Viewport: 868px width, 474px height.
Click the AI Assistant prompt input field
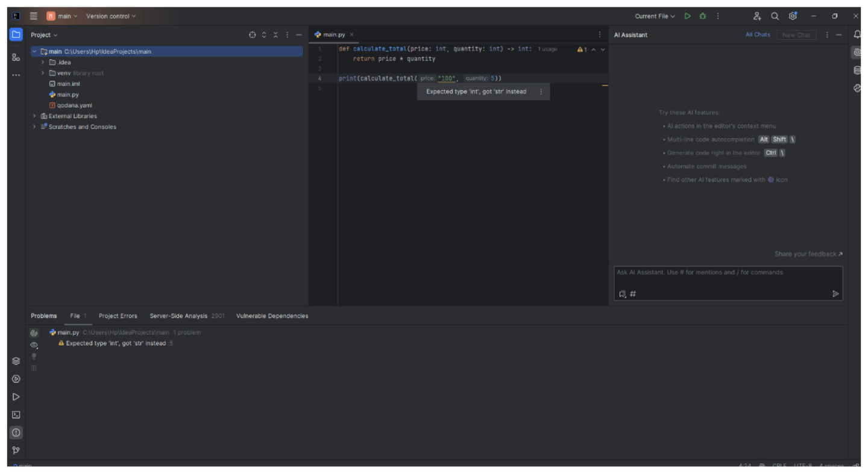(x=728, y=283)
